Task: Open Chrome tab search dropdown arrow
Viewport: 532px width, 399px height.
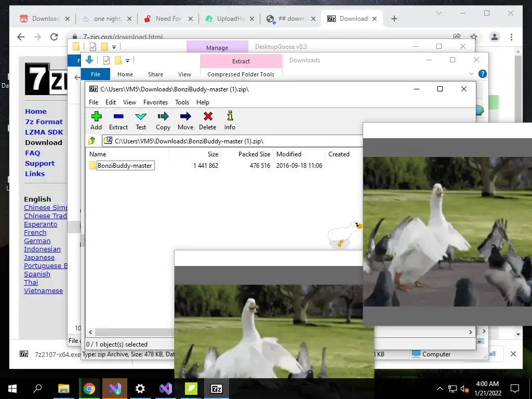Action: click(x=438, y=13)
